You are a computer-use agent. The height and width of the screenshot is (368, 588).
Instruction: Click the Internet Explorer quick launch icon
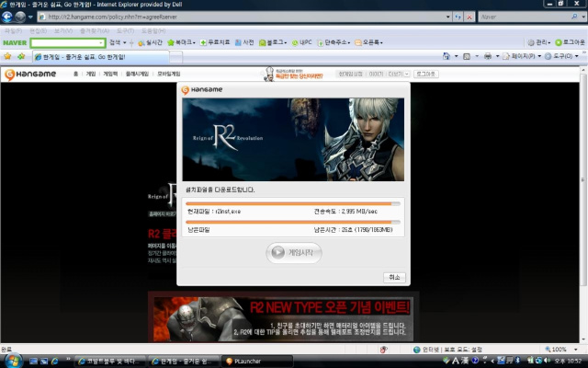coord(55,361)
